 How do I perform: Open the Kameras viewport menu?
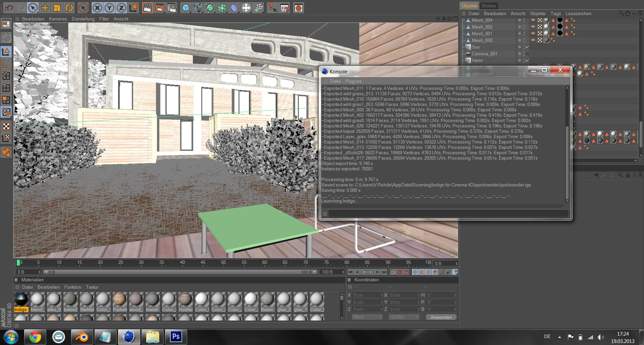tap(58, 19)
